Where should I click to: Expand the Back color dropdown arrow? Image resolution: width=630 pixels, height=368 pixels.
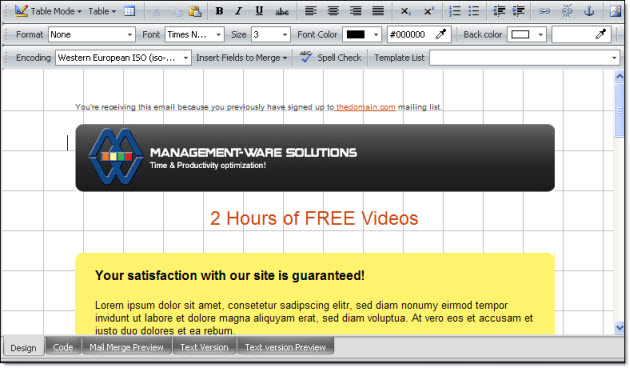[x=540, y=35]
